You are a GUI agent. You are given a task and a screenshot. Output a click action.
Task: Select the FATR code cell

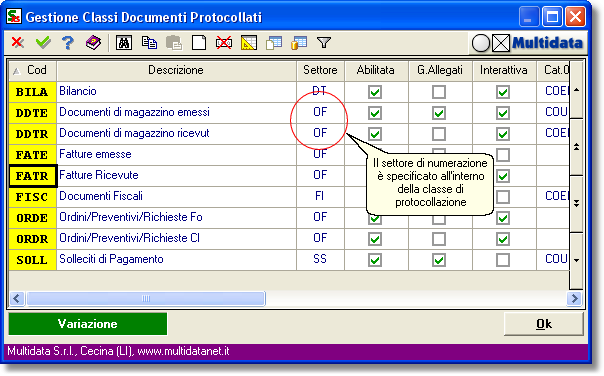32,176
